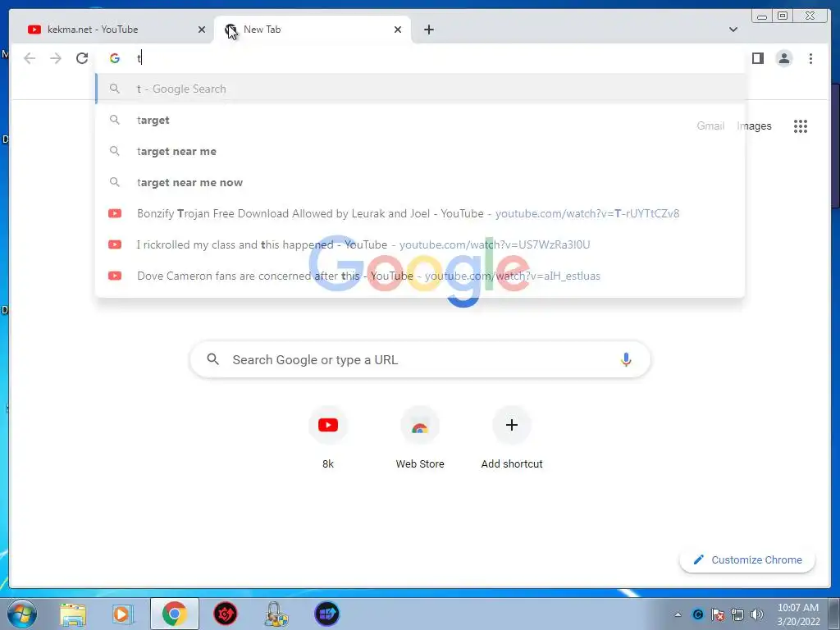Open the dark round taskbar application

pos(326,614)
